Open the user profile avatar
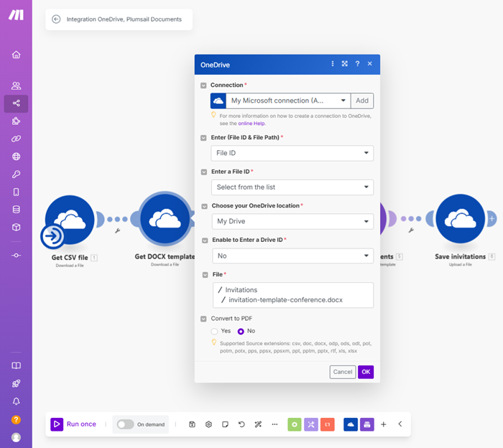Image resolution: width=503 pixels, height=448 pixels. (x=16, y=437)
